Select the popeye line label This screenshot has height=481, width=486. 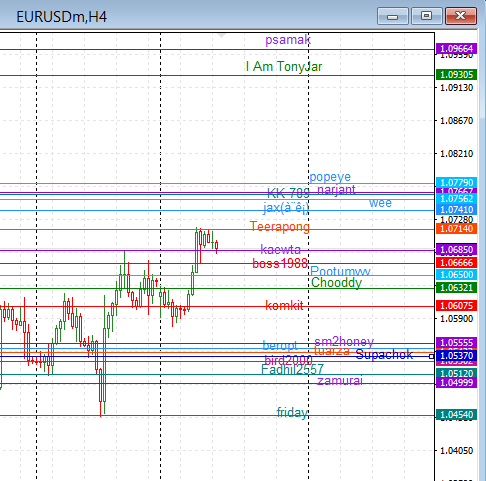[330, 177]
